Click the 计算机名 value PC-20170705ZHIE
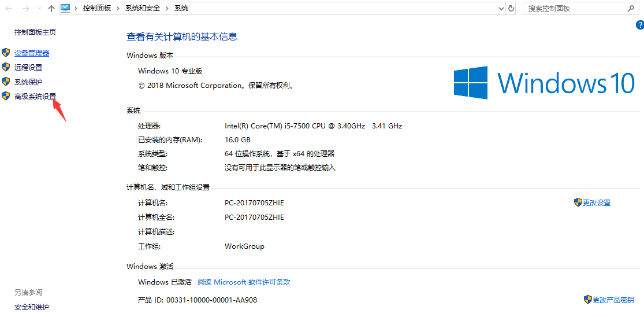The image size is (644, 317). tap(254, 202)
